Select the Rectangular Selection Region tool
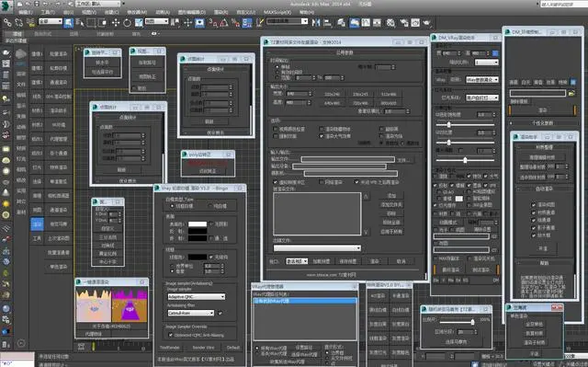The image size is (588, 367). pos(91,23)
